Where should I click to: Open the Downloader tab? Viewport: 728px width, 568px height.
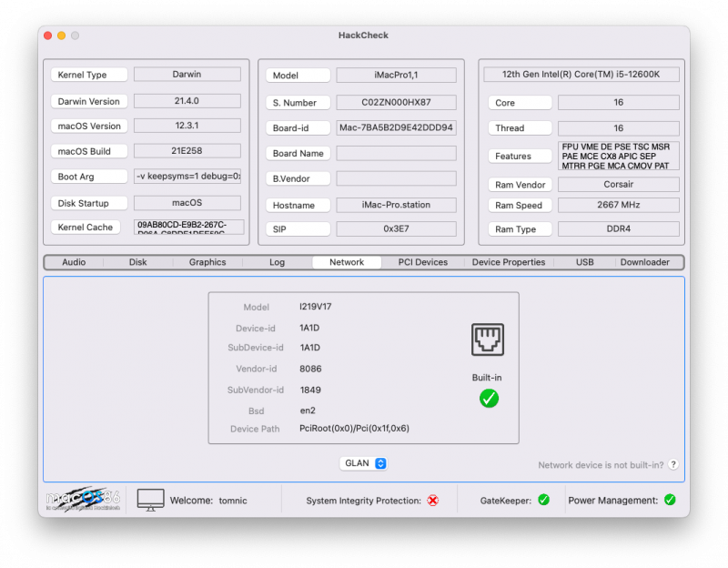[x=645, y=262]
